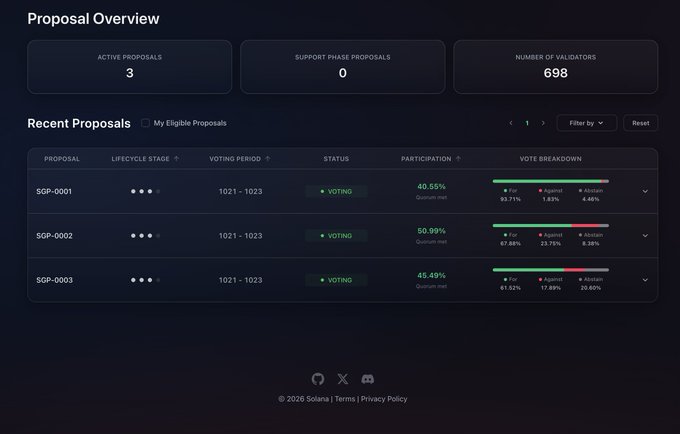
Task: Click the Status column header
Action: [x=336, y=159]
